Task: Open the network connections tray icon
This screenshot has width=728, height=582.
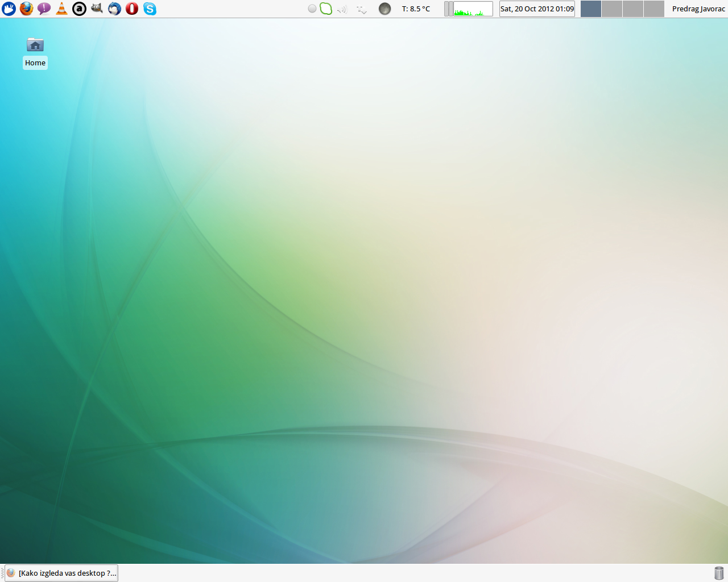Action: click(x=362, y=9)
